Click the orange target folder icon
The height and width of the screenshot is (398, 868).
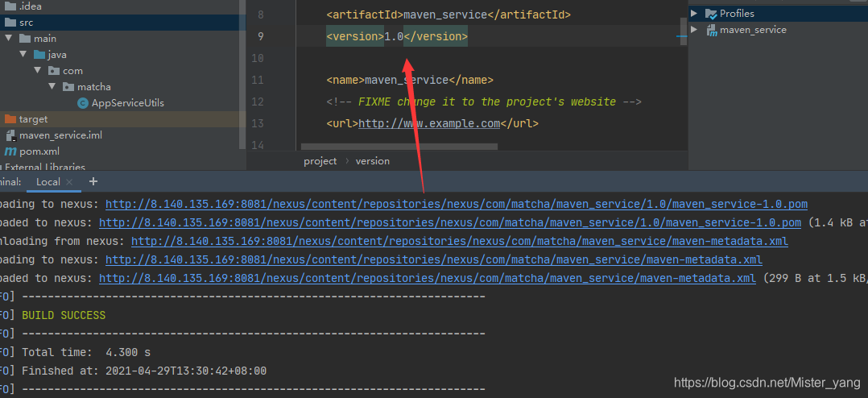point(10,119)
